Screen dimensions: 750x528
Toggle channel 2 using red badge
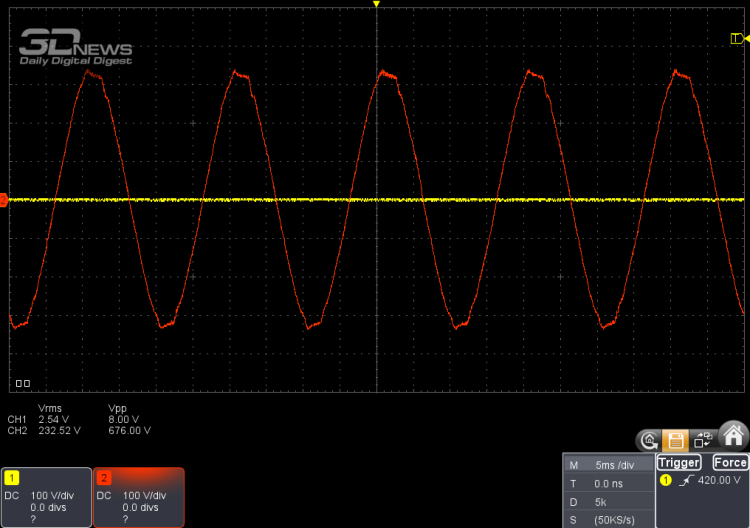[x=104, y=479]
